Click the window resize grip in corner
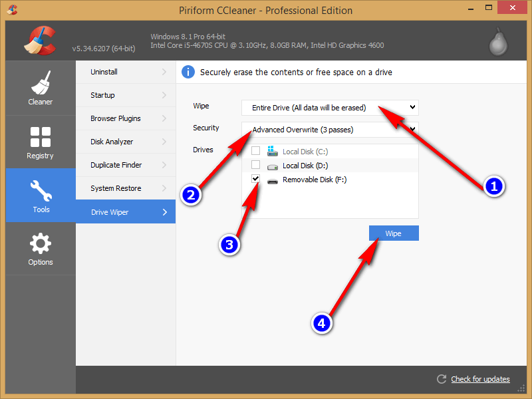Screen dimensions: 532x399 click(521, 389)
